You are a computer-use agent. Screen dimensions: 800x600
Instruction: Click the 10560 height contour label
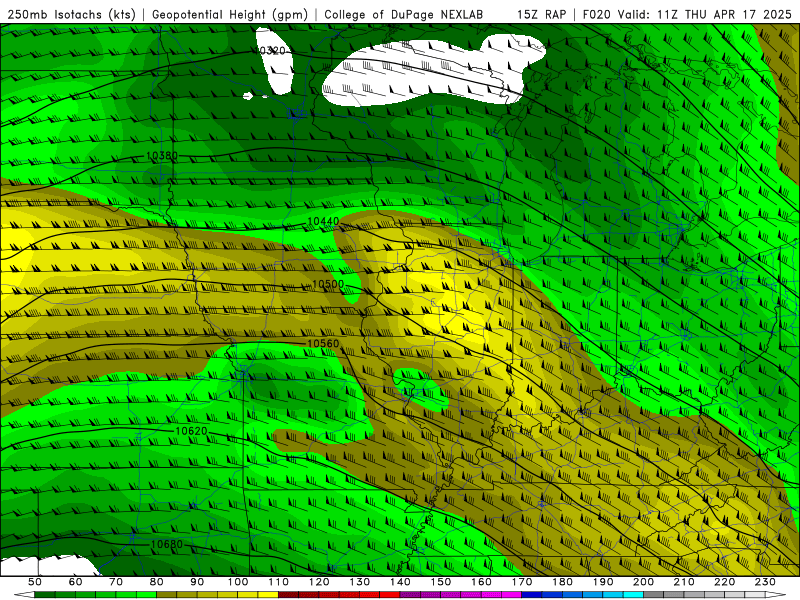point(323,344)
